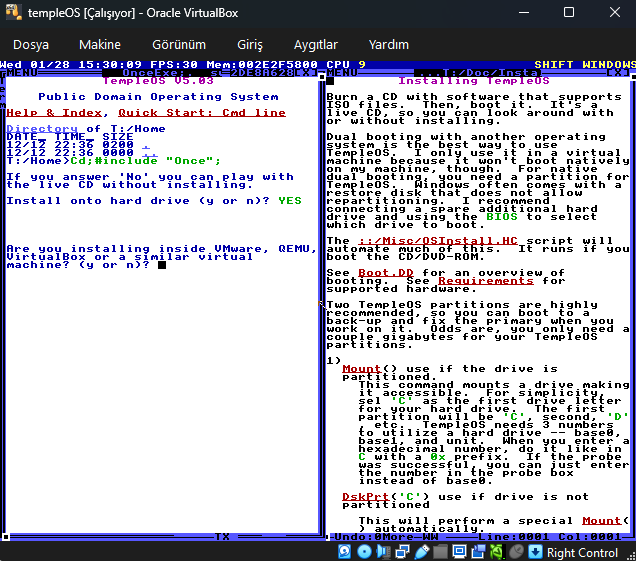636x561 pixels.
Task: Click the 'TX' label on left window border
Action: tap(222, 537)
